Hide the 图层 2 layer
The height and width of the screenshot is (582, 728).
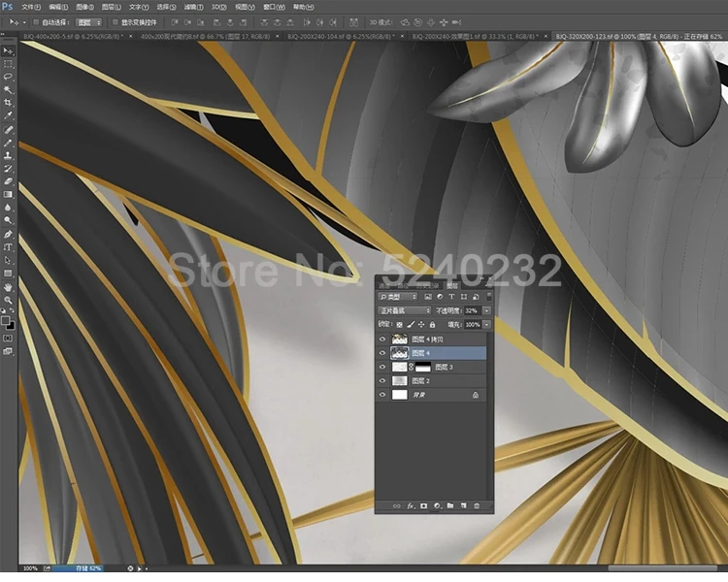tap(382, 381)
